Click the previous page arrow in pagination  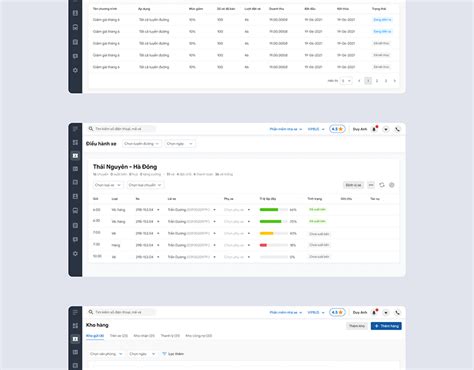(x=359, y=81)
